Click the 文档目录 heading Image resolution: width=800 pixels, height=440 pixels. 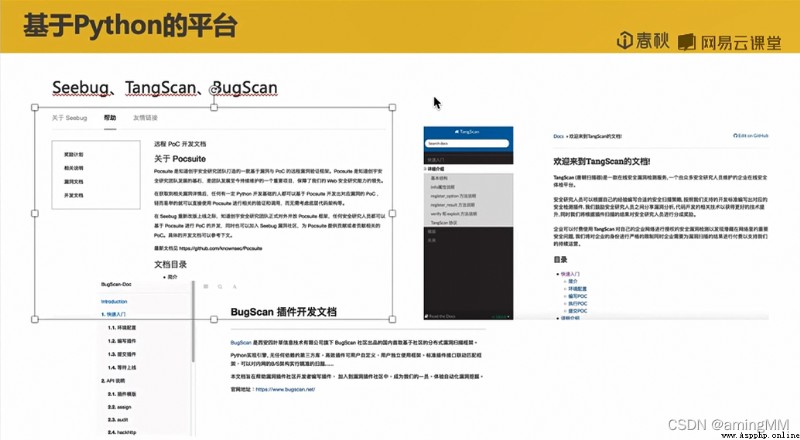170,264
